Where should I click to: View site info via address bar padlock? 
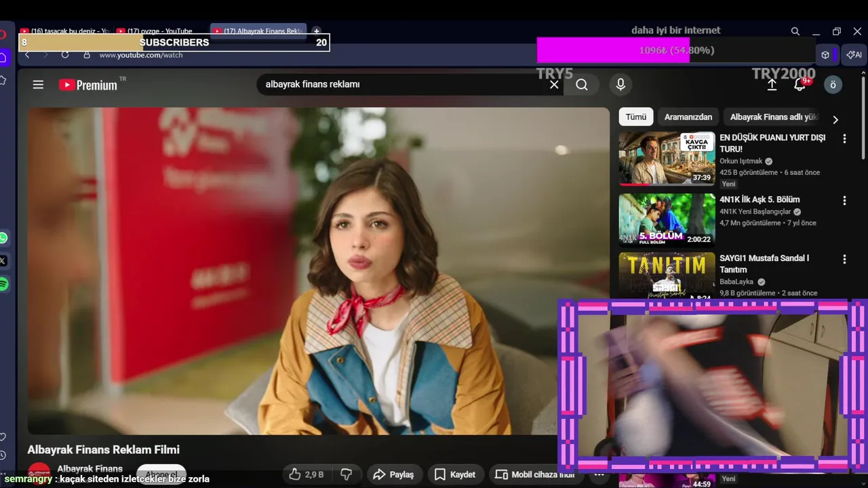86,55
